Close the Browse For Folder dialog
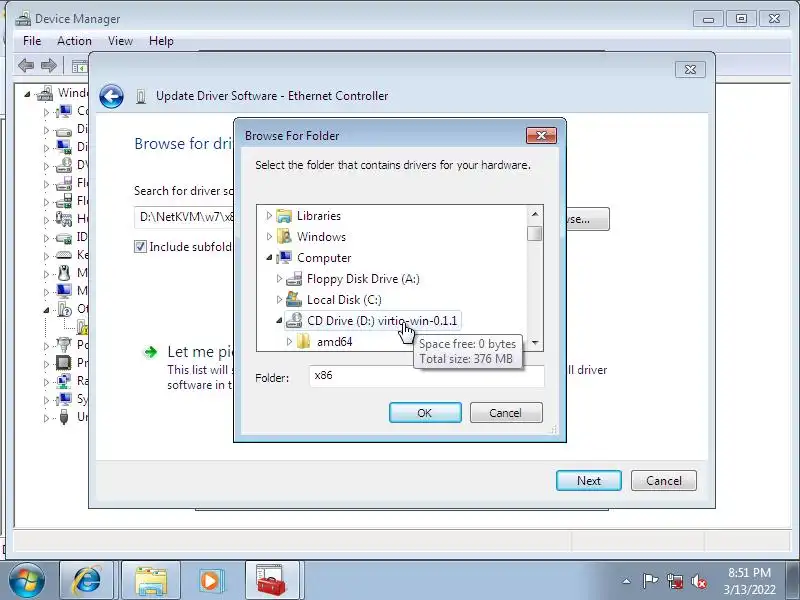800x600 pixels. tap(541, 135)
